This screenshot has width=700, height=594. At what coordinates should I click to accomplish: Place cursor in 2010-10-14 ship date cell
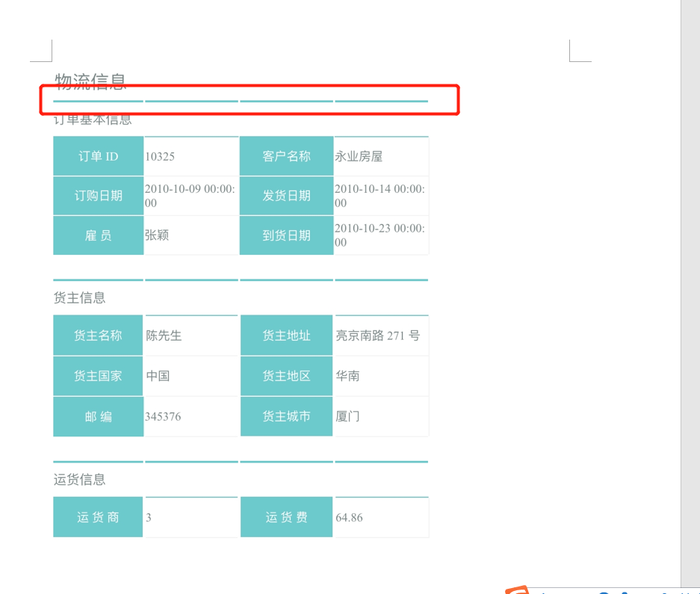381,196
